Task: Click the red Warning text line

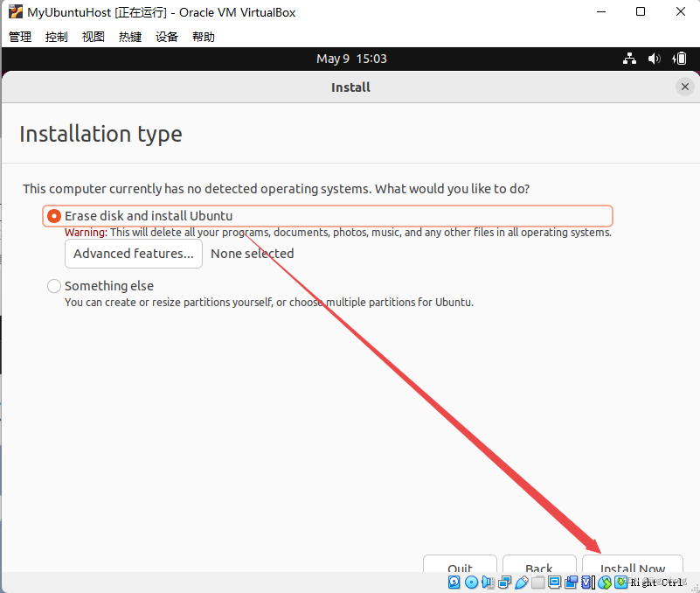Action: [338, 233]
